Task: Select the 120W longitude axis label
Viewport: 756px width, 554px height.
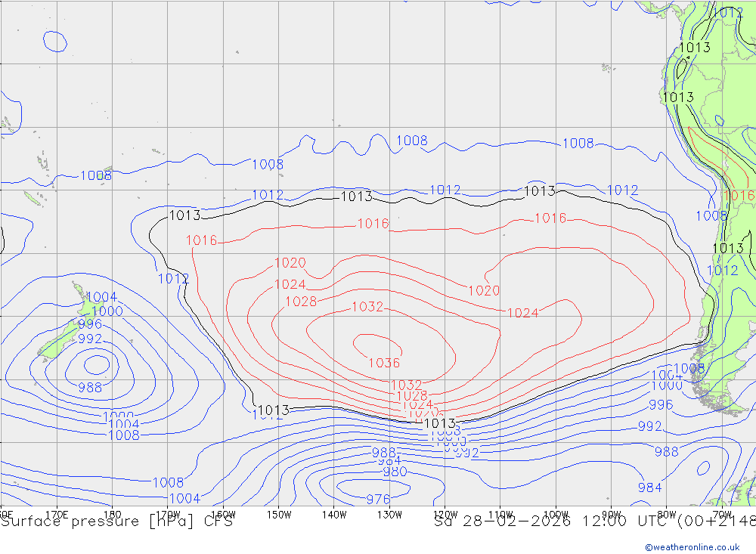Action: pos(445,515)
